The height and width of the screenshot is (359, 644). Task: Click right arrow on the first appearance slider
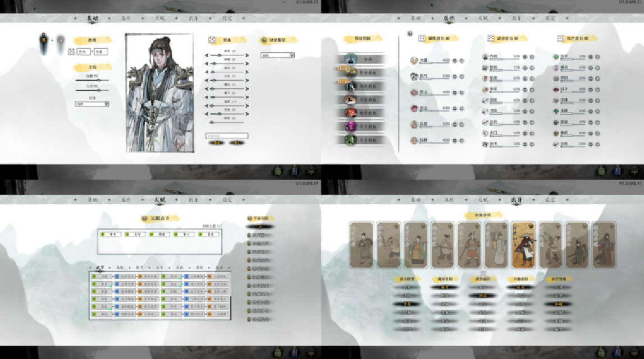click(248, 55)
